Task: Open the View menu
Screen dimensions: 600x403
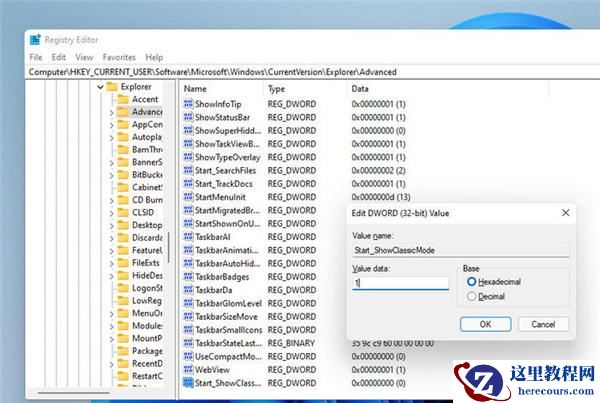Action: coord(84,57)
